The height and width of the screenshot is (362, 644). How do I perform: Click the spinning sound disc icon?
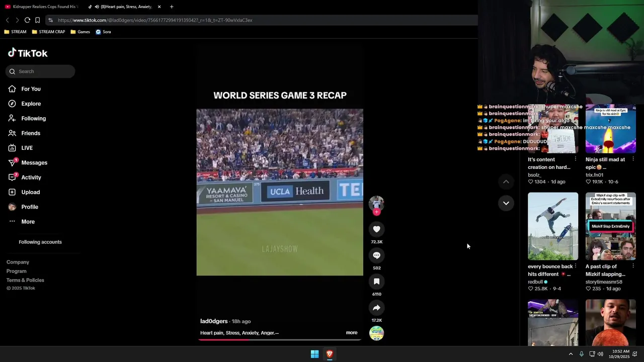[376, 333]
